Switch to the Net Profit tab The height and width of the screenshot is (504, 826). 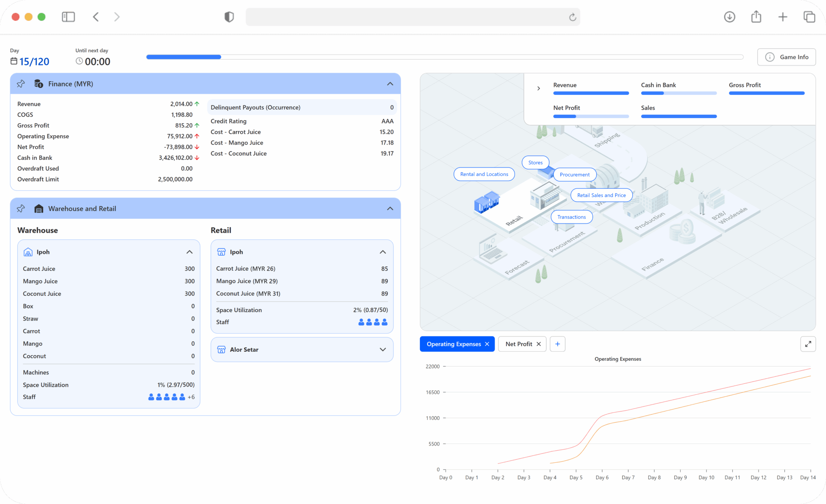pyautogui.click(x=518, y=344)
